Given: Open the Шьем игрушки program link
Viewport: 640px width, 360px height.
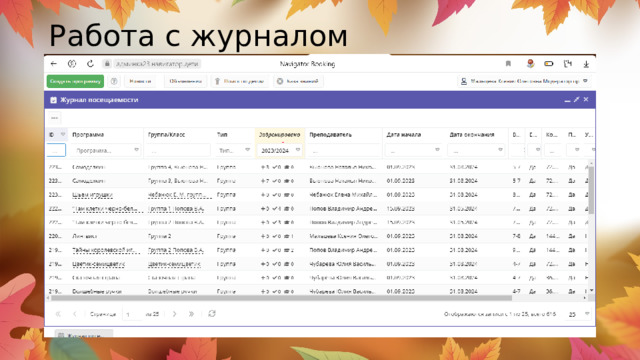Looking at the screenshot, I should click(x=92, y=195).
